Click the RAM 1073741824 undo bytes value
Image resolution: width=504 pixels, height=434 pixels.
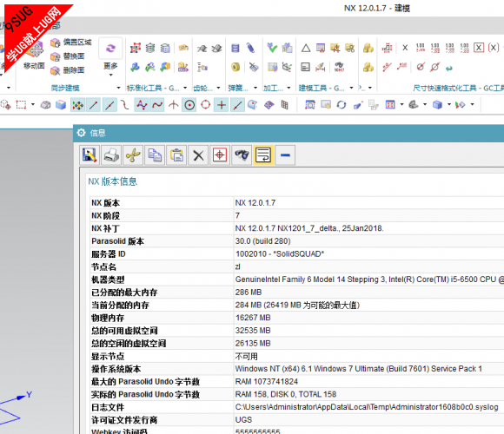[x=267, y=382]
